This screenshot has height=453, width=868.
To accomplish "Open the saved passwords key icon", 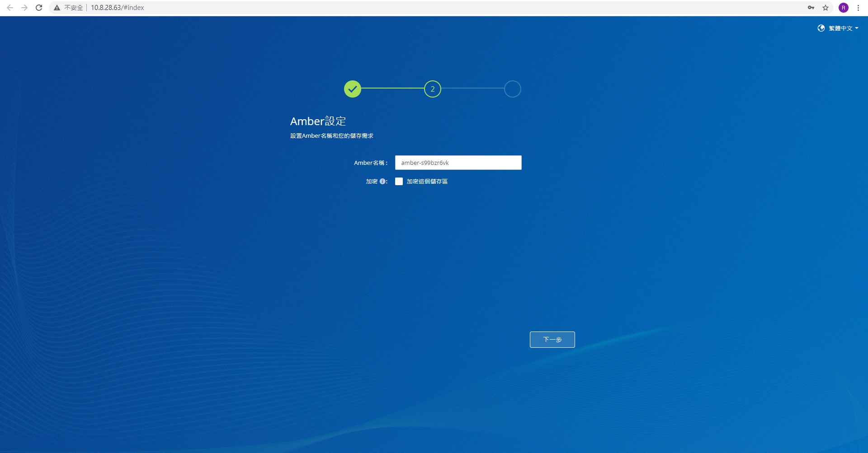I will pos(811,8).
